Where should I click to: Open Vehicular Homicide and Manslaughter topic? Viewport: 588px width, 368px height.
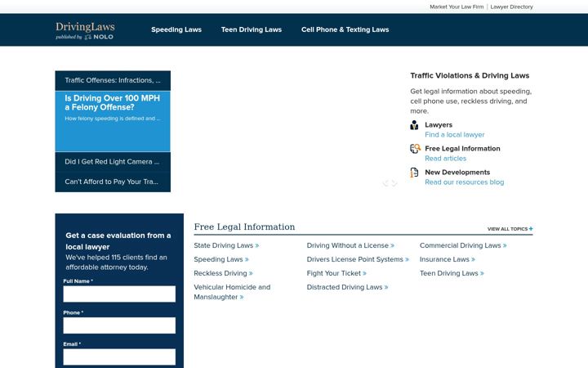pos(232,292)
